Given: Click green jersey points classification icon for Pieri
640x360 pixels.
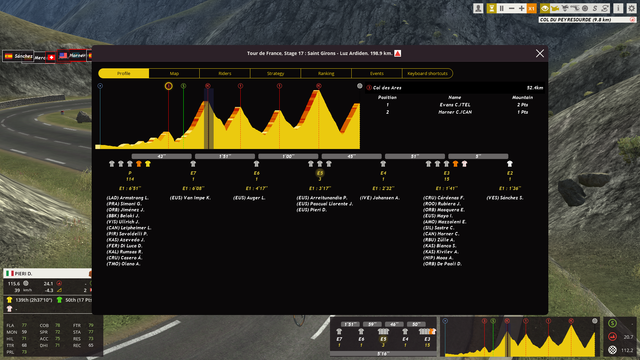Looking at the screenshot, I should point(60,300).
